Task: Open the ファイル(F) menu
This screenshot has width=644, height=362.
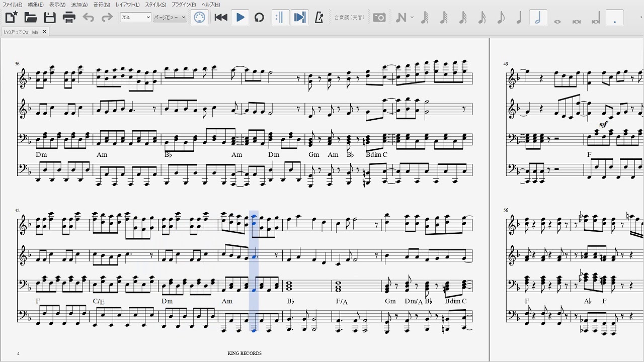Action: click(12, 5)
